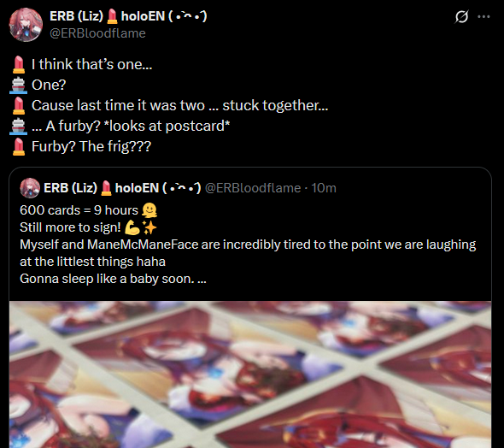Select the quoted text '600 cards = 9 hours'
Viewport: 504px width, 448px height.
tap(79, 210)
